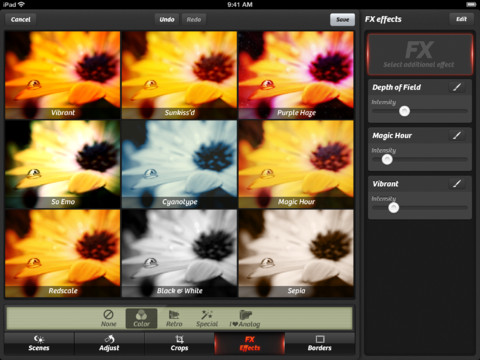
Task: Tap the Select additional effect FX box
Action: pos(420,54)
